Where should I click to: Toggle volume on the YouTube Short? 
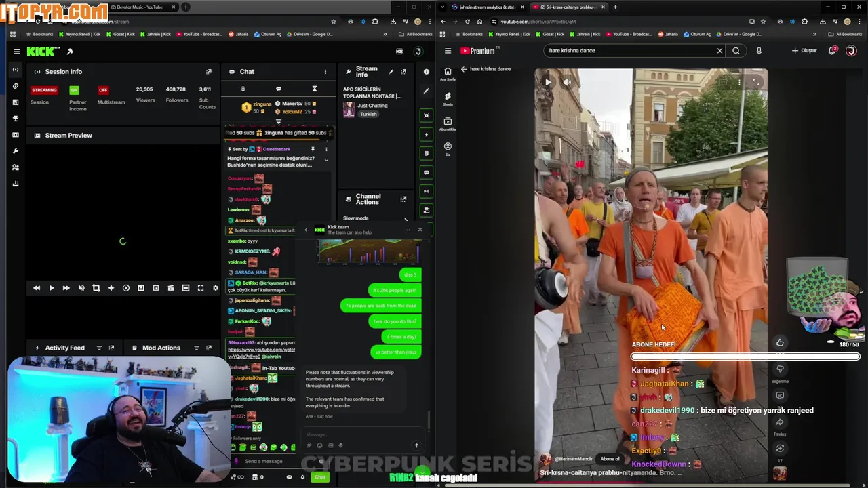pos(567,82)
